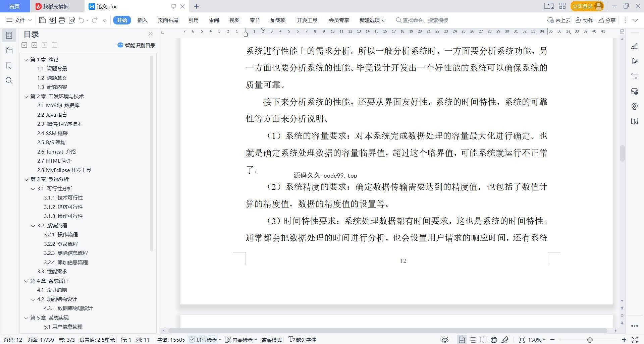Image resolution: width=644 pixels, height=344 pixels.
Task: Open the find search sidebar icon
Action: 9,80
